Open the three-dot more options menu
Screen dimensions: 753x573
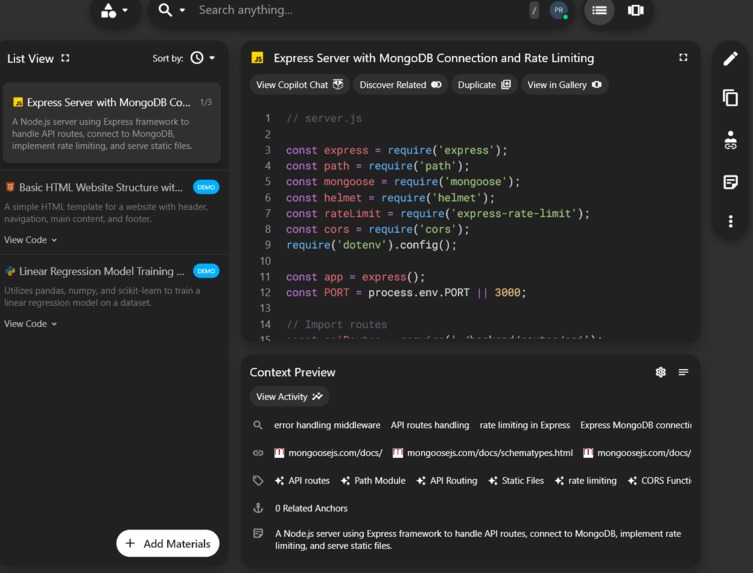(730, 221)
